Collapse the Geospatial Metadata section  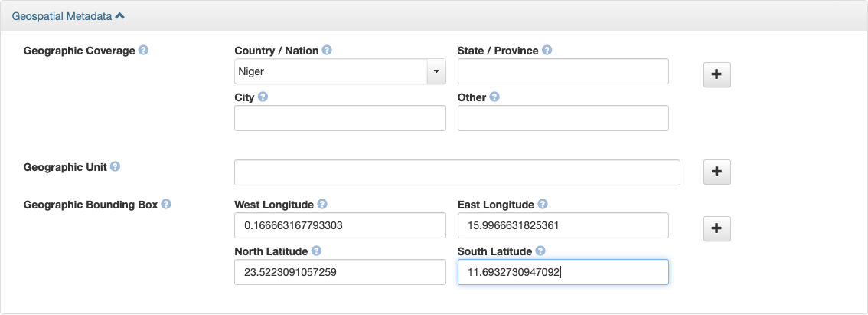(x=68, y=16)
